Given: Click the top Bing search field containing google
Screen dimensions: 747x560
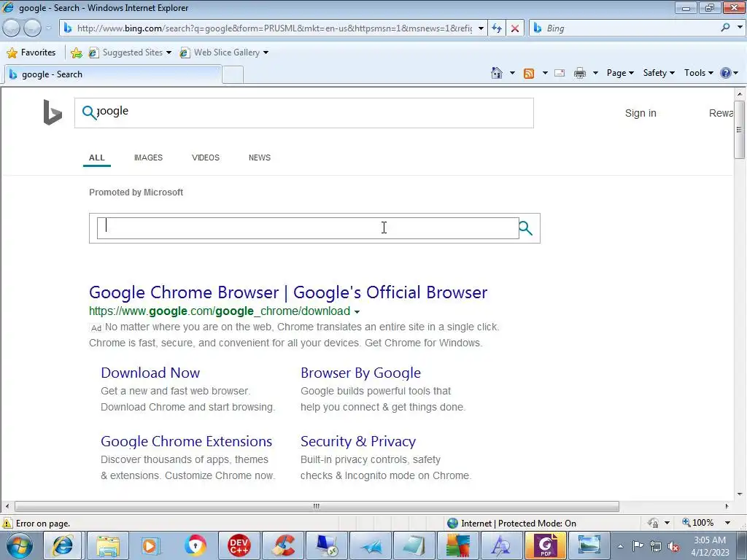Looking at the screenshot, I should (304, 113).
